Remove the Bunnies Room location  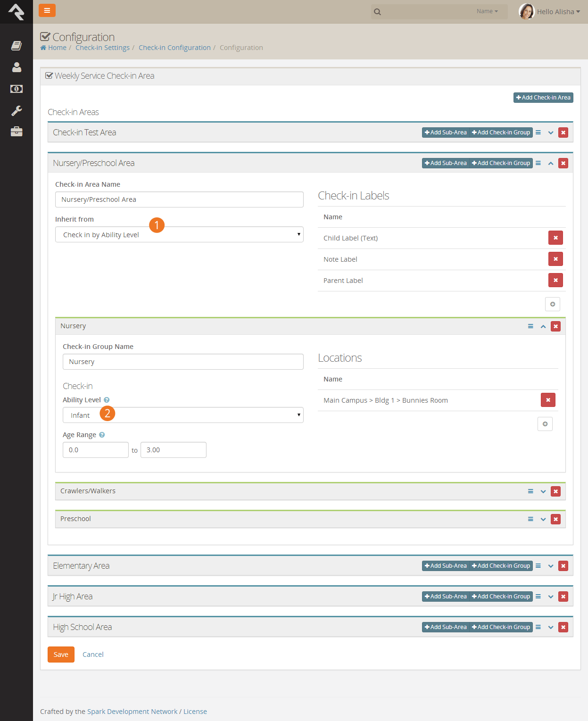pyautogui.click(x=548, y=400)
